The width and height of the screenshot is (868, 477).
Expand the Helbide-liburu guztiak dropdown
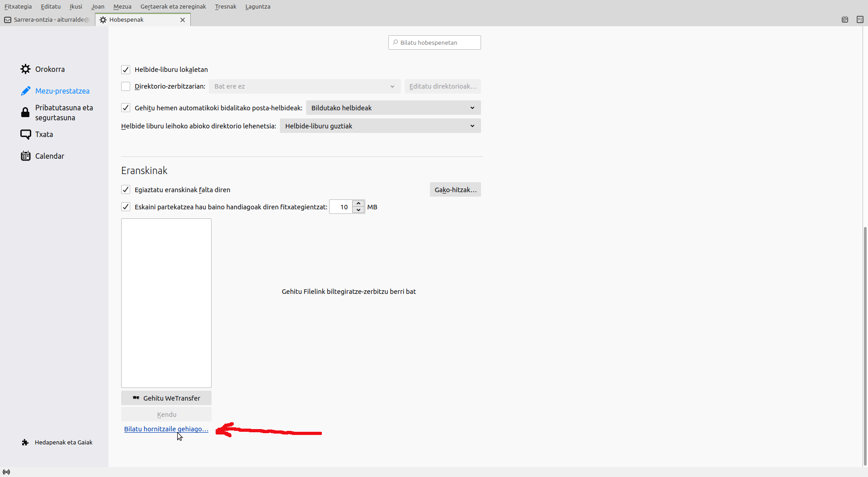tap(380, 126)
